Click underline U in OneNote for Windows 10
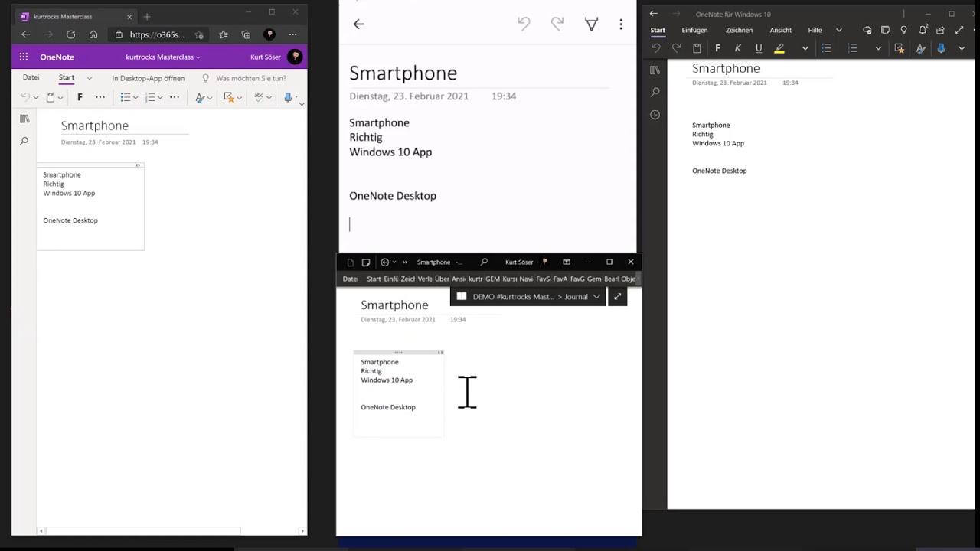Screen dimensions: 980x551 click(759, 48)
